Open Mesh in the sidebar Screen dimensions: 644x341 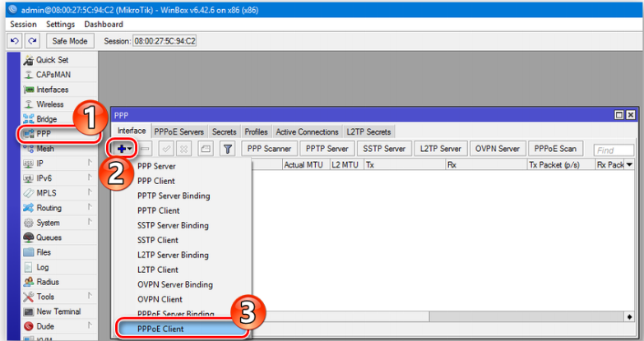click(x=59, y=149)
